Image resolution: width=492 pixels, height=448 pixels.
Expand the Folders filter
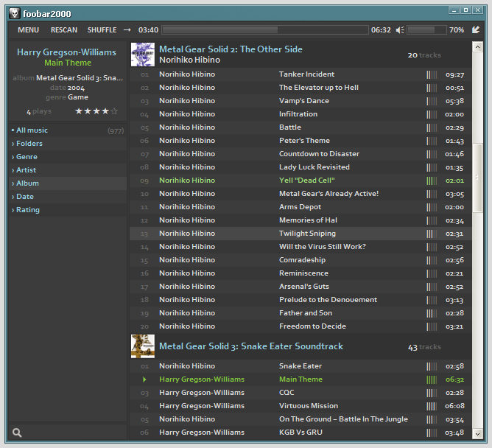(x=68, y=144)
